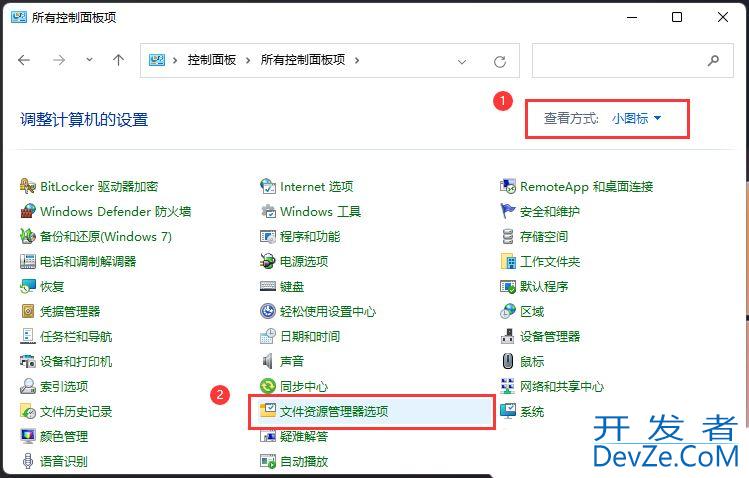Open the 工作文件夹 icon
Viewport: 749px width, 478px height.
tap(507, 261)
